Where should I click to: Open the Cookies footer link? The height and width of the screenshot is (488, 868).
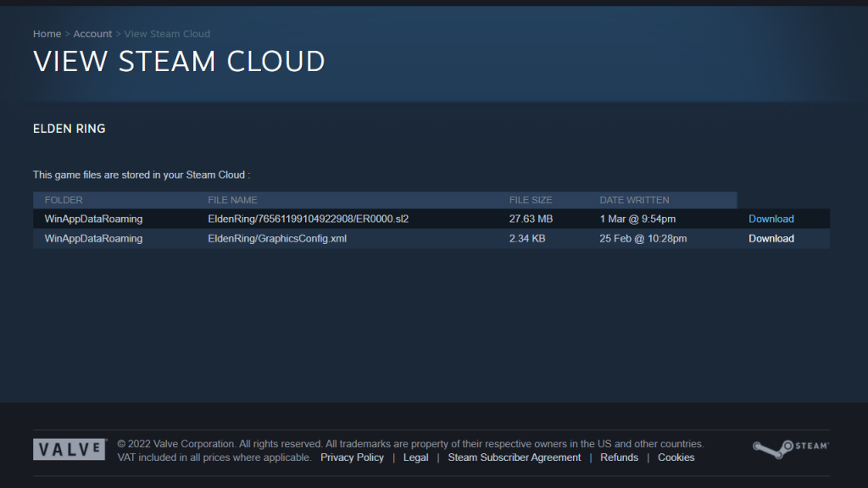676,457
